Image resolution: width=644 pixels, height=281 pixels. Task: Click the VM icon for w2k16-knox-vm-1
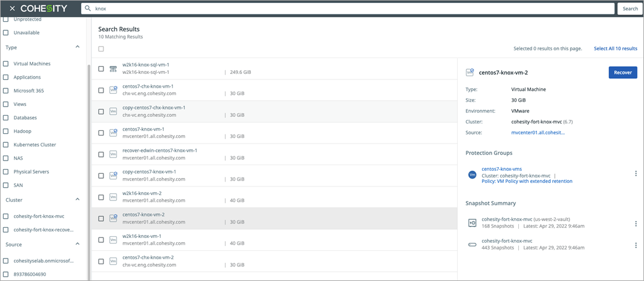114,240
